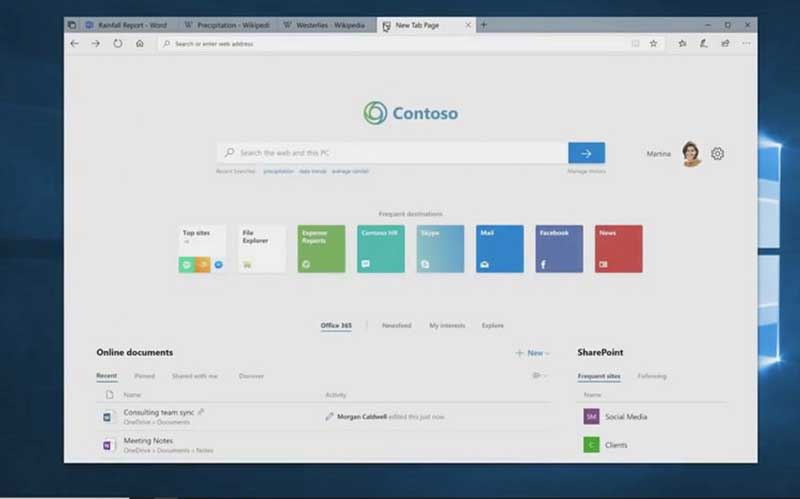Click the blue search arrow button
The image size is (800, 499).
pyautogui.click(x=587, y=153)
